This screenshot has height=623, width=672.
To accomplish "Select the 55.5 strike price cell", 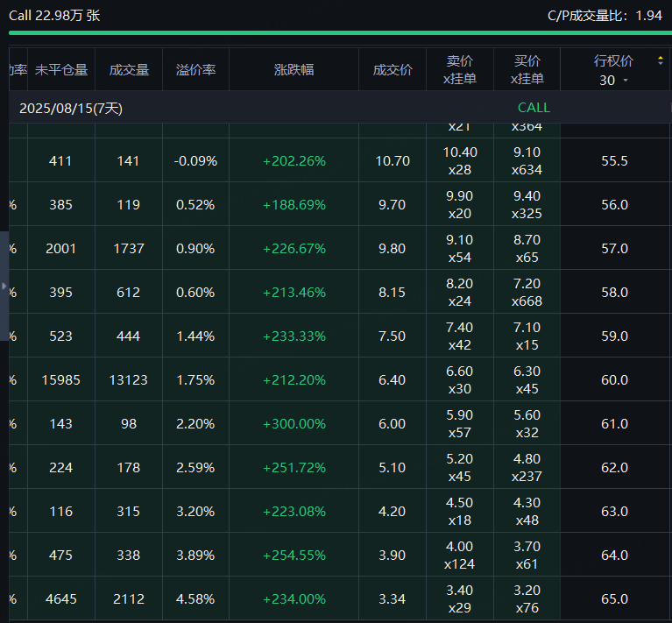I will (614, 160).
